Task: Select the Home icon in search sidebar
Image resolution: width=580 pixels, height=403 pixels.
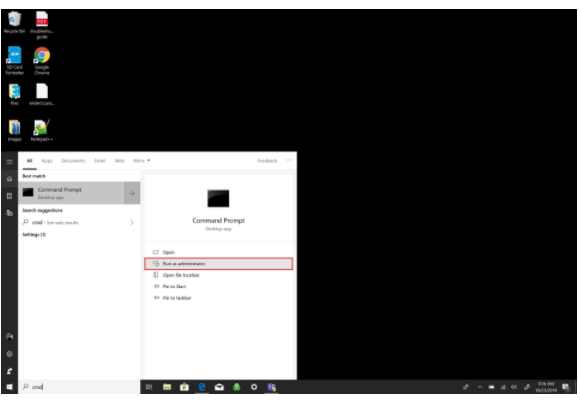Action: pyautogui.click(x=10, y=179)
